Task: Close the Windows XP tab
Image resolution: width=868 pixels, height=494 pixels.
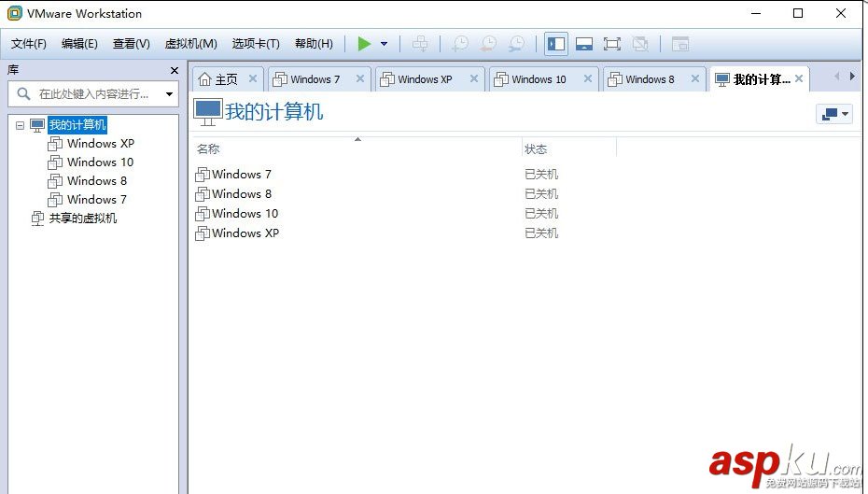Action: (x=474, y=78)
